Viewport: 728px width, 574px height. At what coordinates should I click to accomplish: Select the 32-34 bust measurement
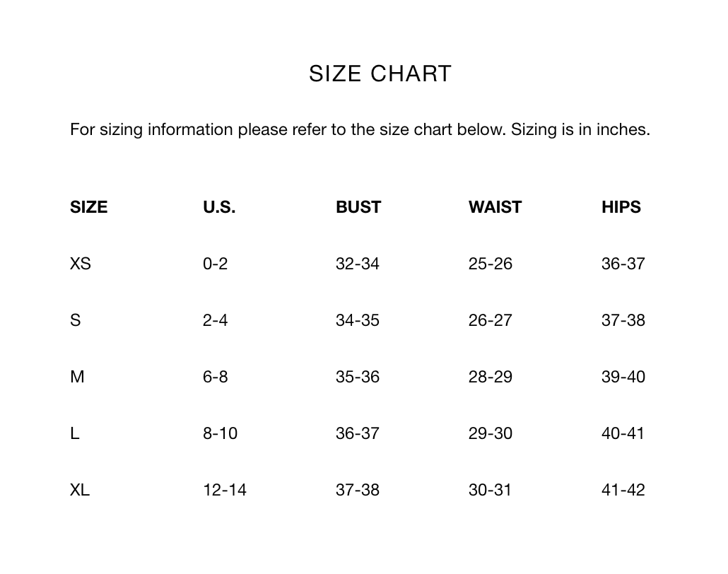[x=358, y=264]
